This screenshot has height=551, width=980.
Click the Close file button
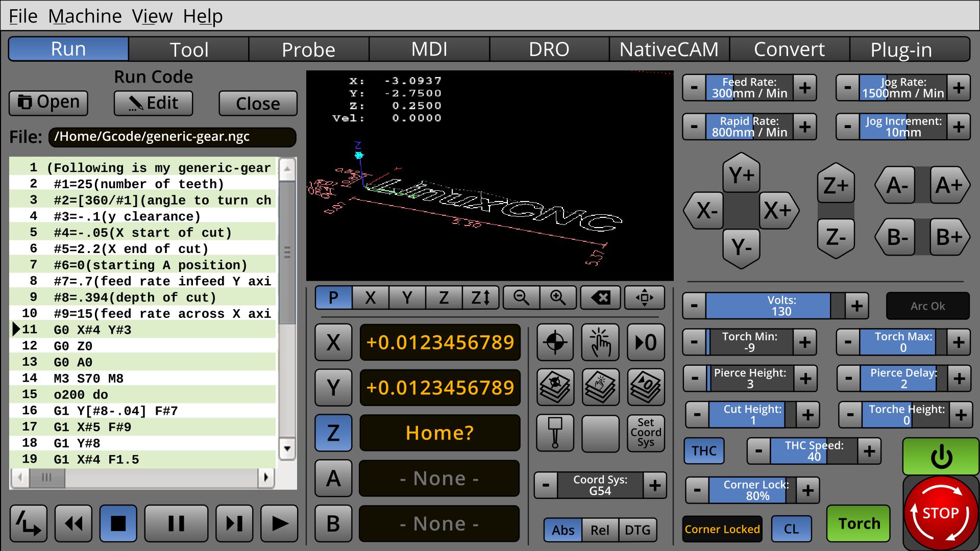(258, 104)
